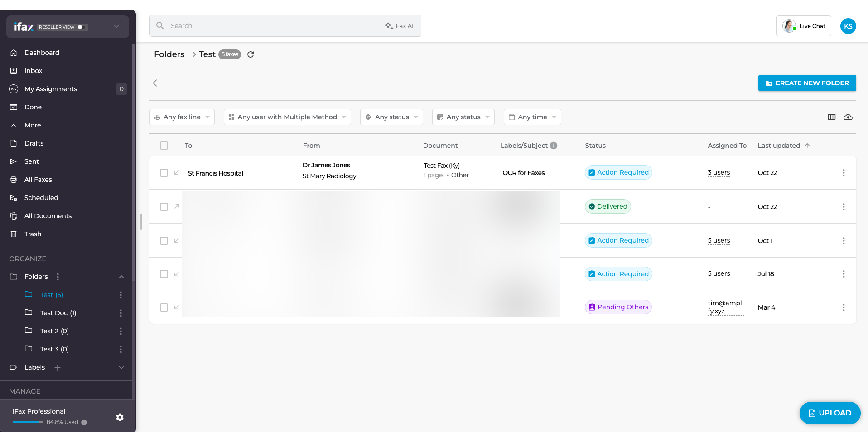
Task: Select the St Francis Hospital fax checkbox
Action: click(164, 173)
